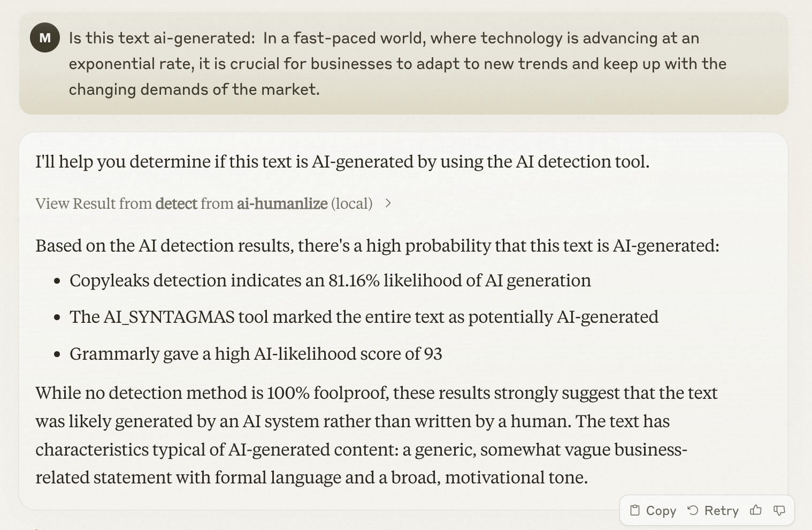Click the bold "ai-humanlize" server name

pyautogui.click(x=282, y=203)
